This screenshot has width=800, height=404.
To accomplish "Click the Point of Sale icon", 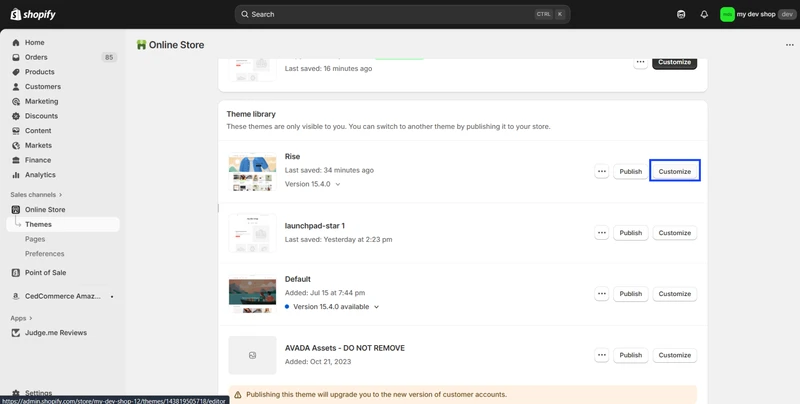I will pos(16,272).
